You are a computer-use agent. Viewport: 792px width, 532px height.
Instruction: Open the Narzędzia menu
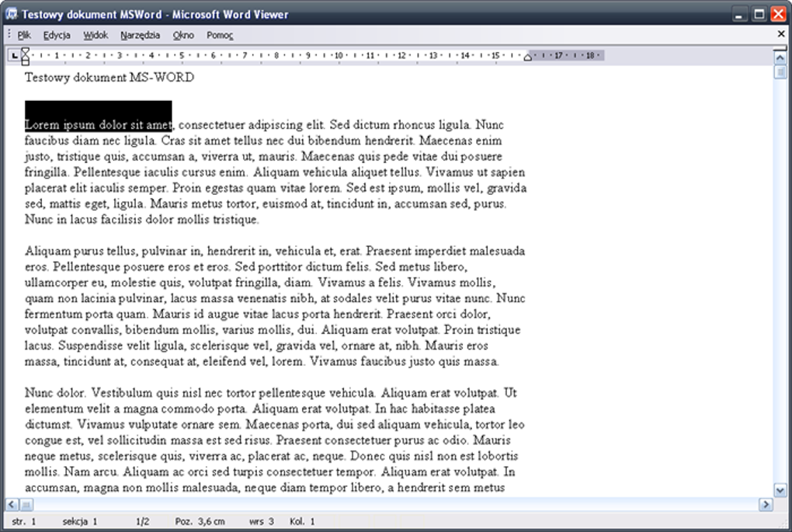coord(140,35)
